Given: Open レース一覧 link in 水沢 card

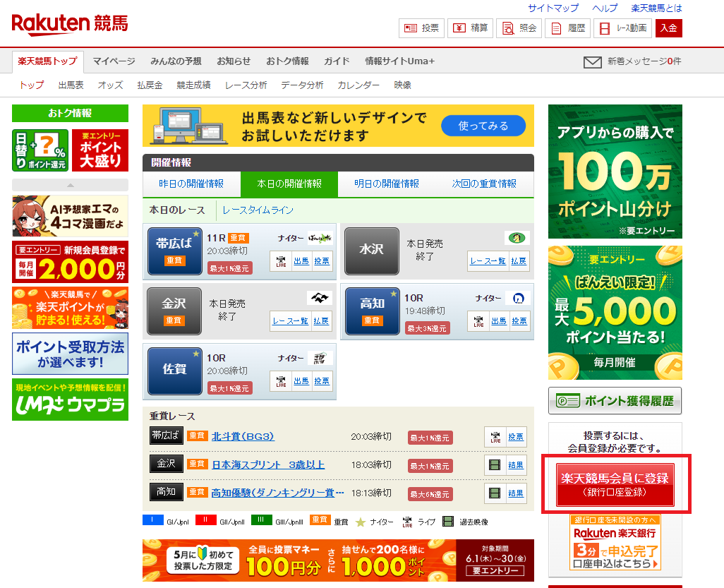Looking at the screenshot, I should click(x=488, y=261).
